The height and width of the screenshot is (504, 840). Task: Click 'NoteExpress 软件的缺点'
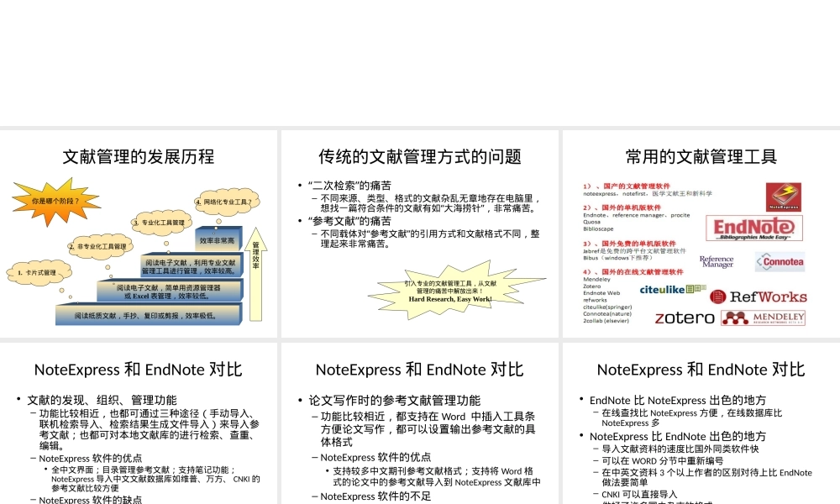[x=90, y=499]
